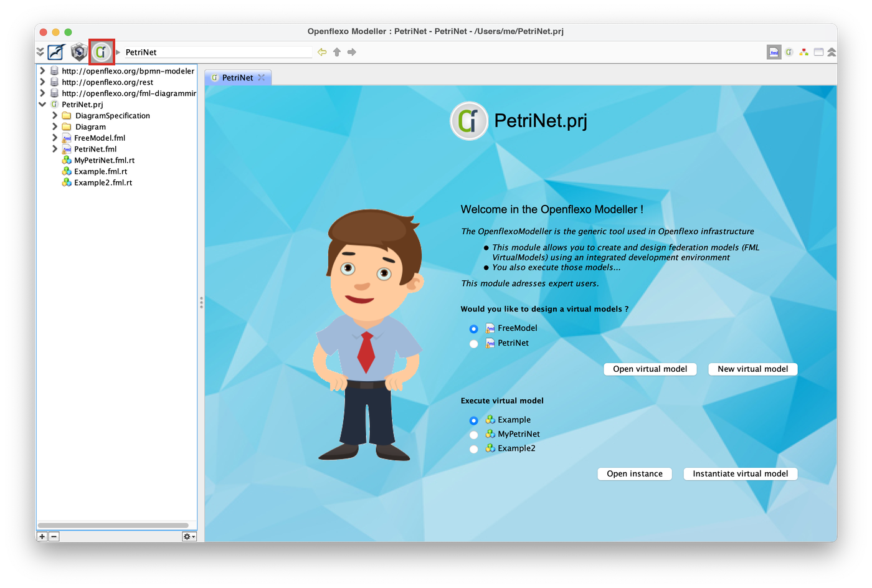Select the feather-pen module icon in toolbar
Screen dimensions: 872x588
pyautogui.click(x=56, y=52)
